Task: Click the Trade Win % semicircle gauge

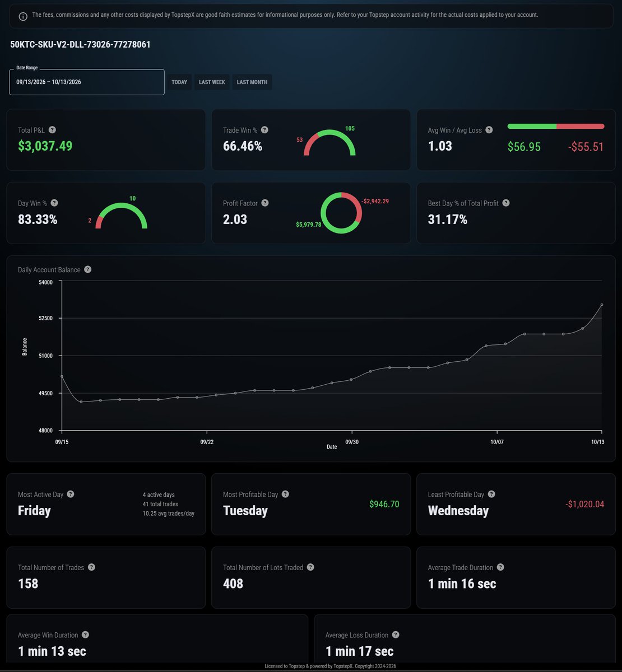Action: [x=329, y=143]
